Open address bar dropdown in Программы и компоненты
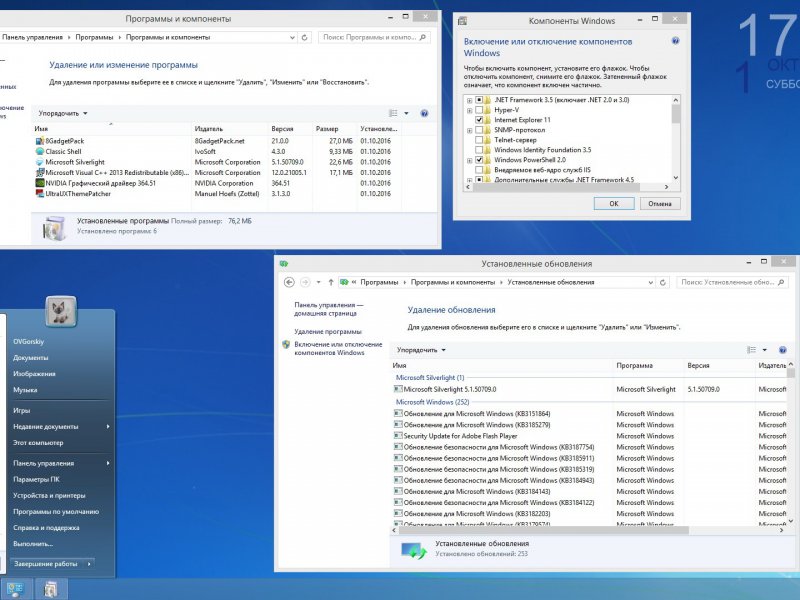Screen dimensions: 800x600 pyautogui.click(x=292, y=37)
